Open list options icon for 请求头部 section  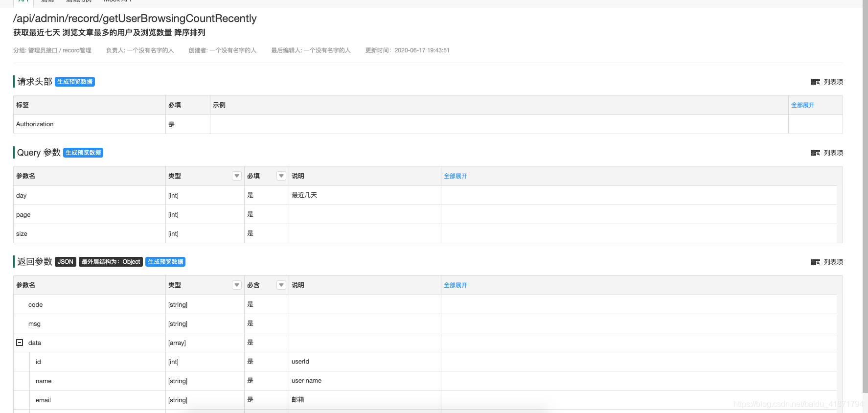click(815, 82)
